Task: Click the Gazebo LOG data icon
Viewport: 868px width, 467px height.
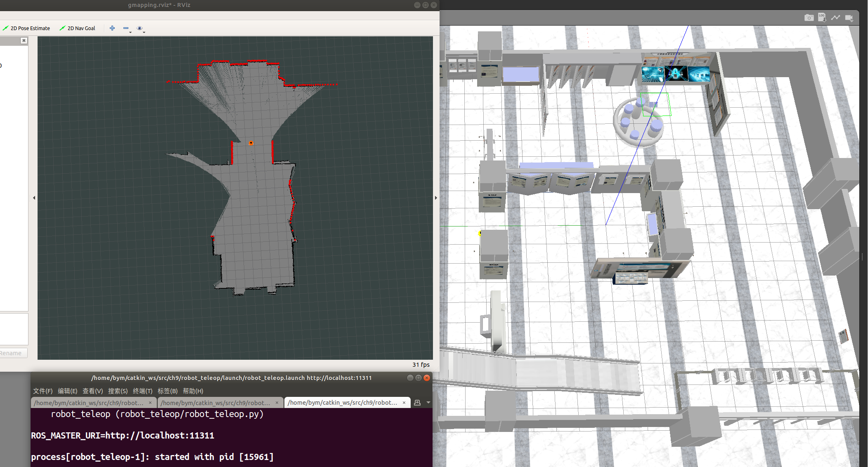Action: pyautogui.click(x=822, y=17)
